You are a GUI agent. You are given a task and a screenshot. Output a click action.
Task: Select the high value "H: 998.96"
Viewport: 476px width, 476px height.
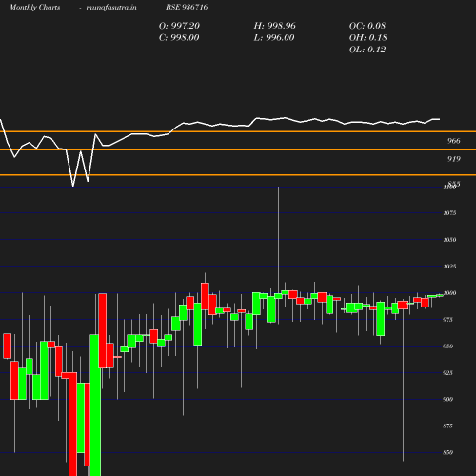[x=275, y=26]
